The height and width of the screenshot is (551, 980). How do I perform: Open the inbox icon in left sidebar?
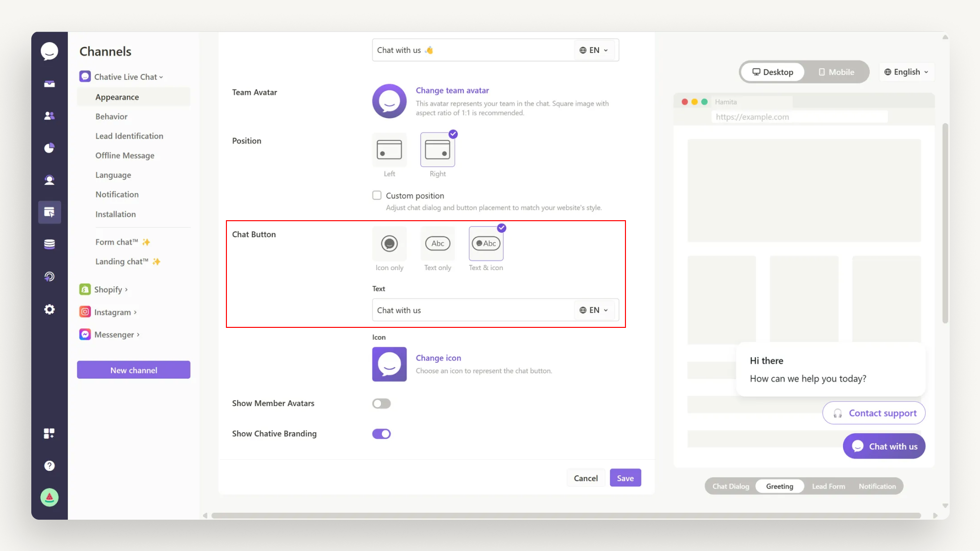click(x=49, y=84)
